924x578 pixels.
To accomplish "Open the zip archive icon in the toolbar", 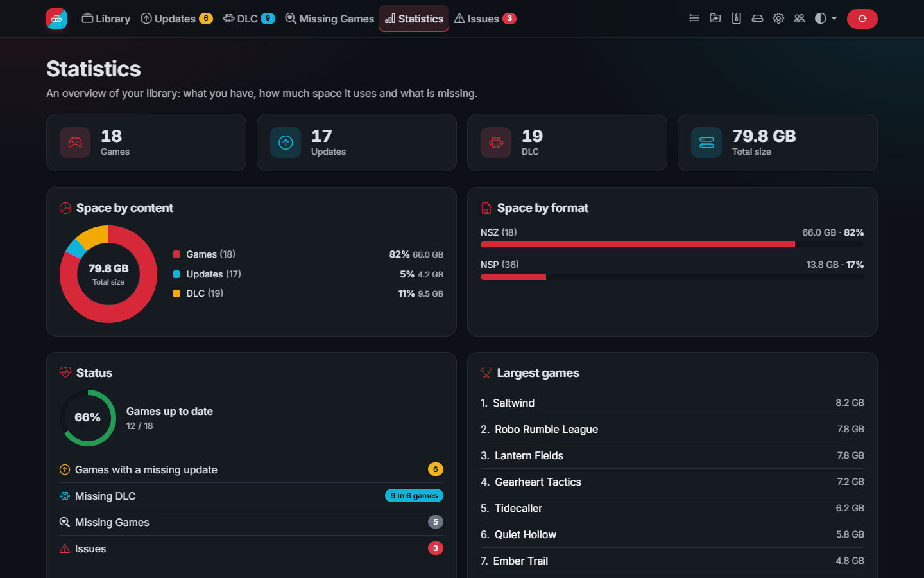I will [737, 19].
